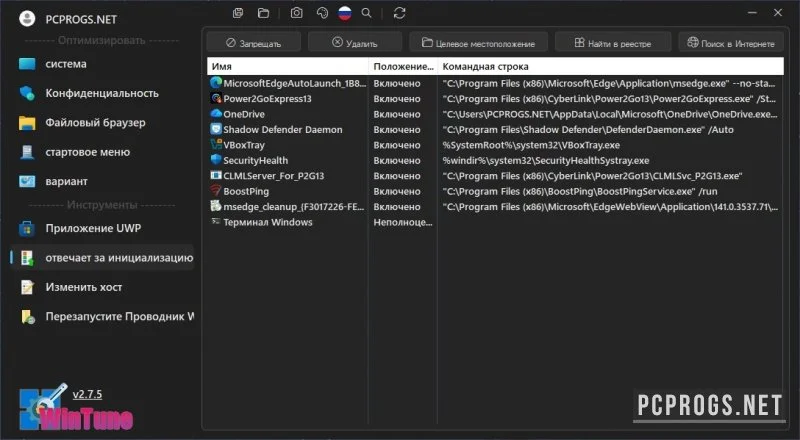Select the VBoxTray entry name
Screen dimensions: 800x440
[244, 145]
